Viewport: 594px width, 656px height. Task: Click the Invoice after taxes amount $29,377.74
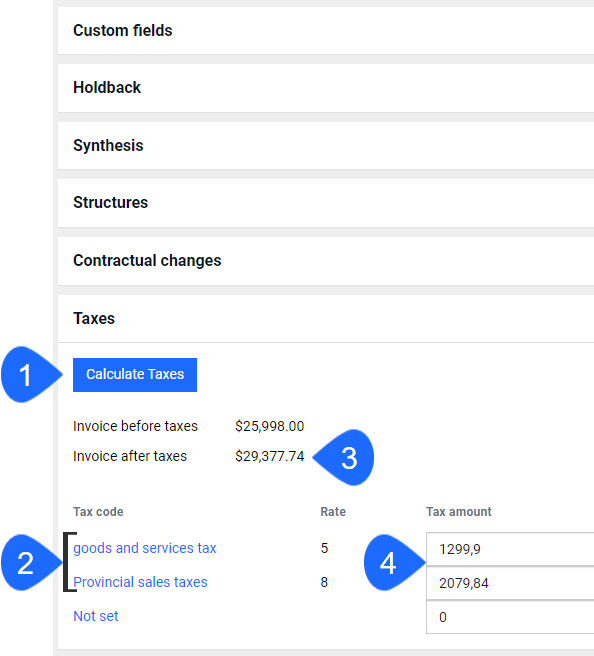269,456
